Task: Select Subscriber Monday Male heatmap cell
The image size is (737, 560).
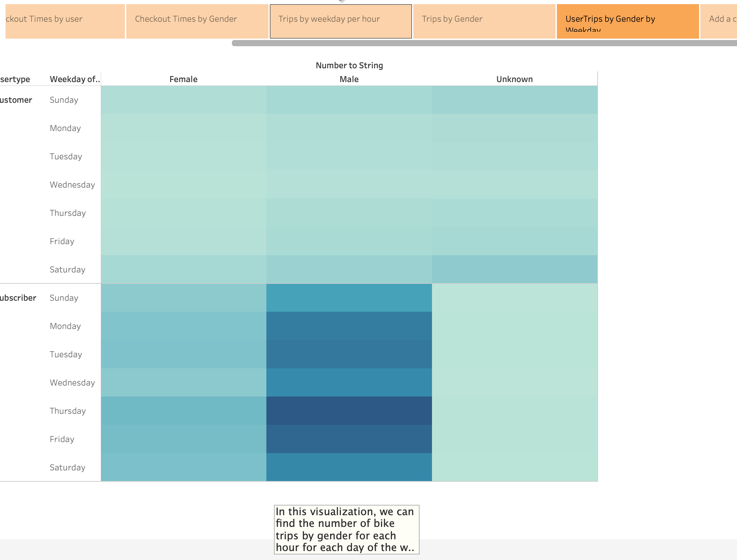Action: point(349,326)
